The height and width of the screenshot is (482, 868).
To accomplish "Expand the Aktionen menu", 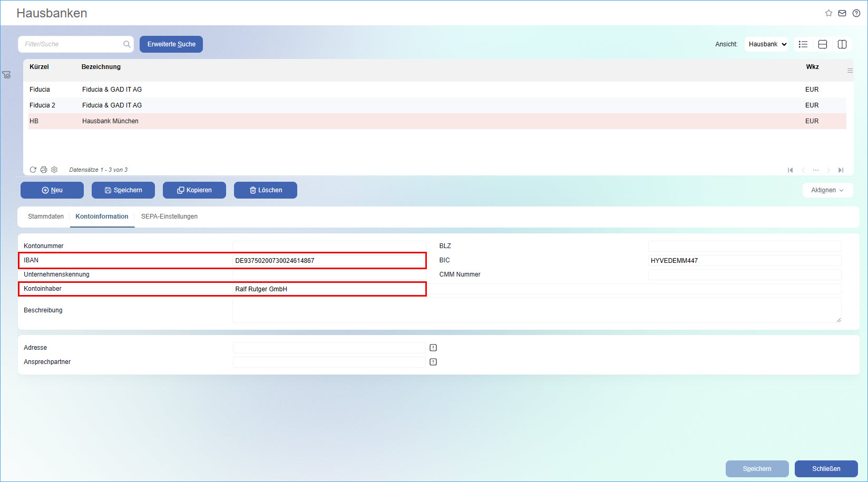I will [x=827, y=190].
